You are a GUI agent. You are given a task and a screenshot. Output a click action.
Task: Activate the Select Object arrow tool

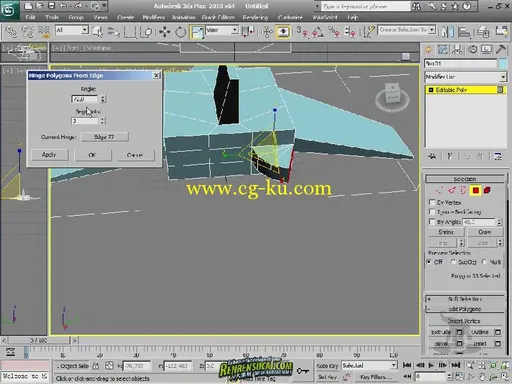pyautogui.click(x=98, y=32)
